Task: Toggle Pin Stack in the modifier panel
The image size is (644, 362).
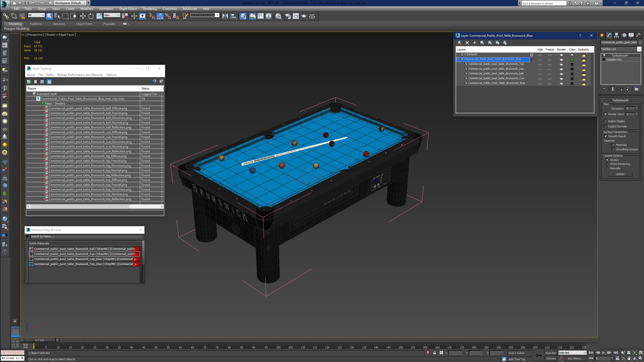Action: coord(604,89)
